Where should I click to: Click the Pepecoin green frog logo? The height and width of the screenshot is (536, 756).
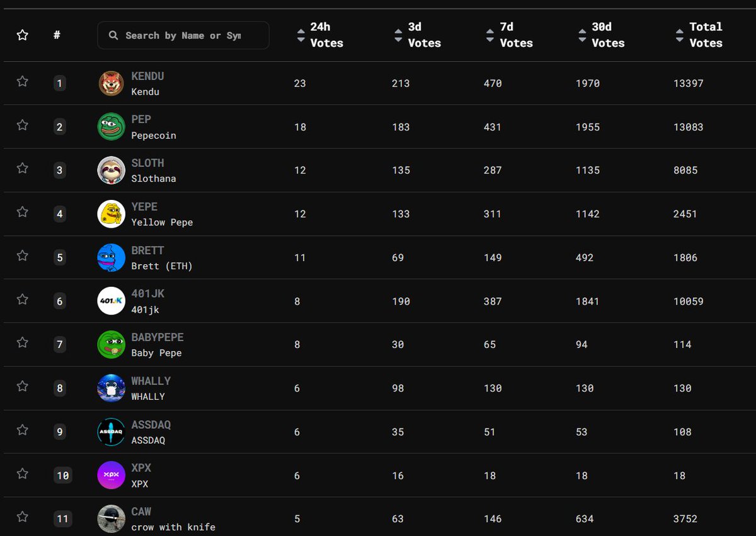tap(111, 127)
